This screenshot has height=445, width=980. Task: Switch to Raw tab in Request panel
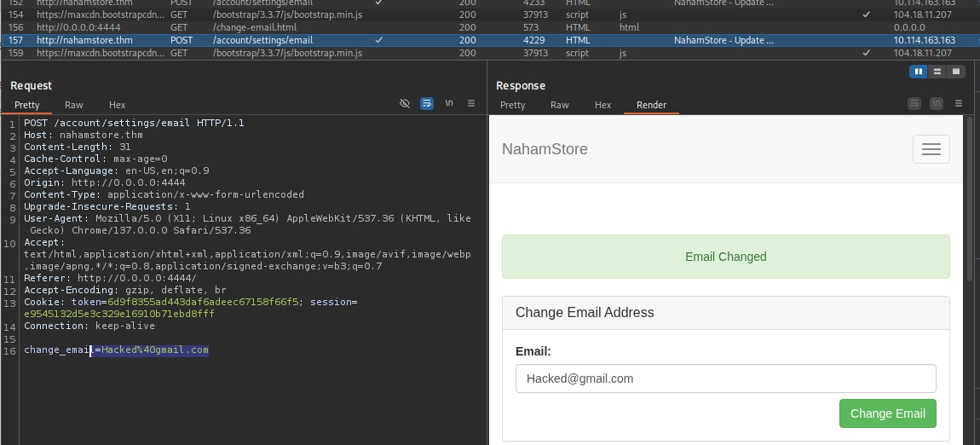point(74,105)
